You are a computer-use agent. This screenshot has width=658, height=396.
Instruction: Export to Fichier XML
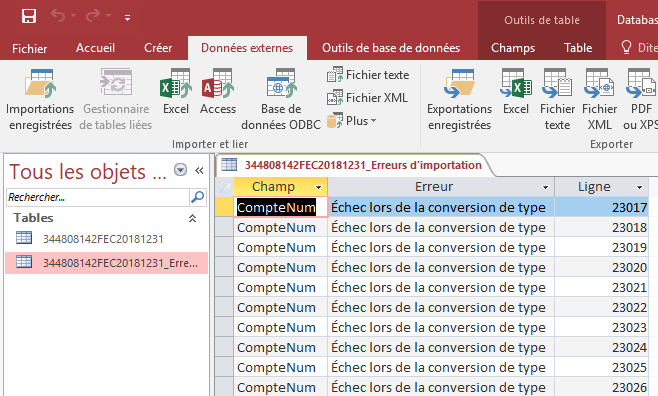click(x=599, y=100)
